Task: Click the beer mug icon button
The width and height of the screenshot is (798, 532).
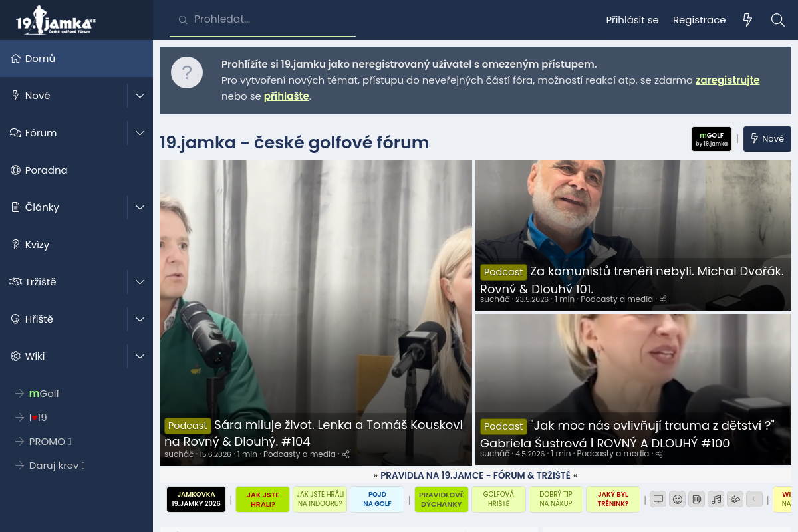Action: coord(696,499)
